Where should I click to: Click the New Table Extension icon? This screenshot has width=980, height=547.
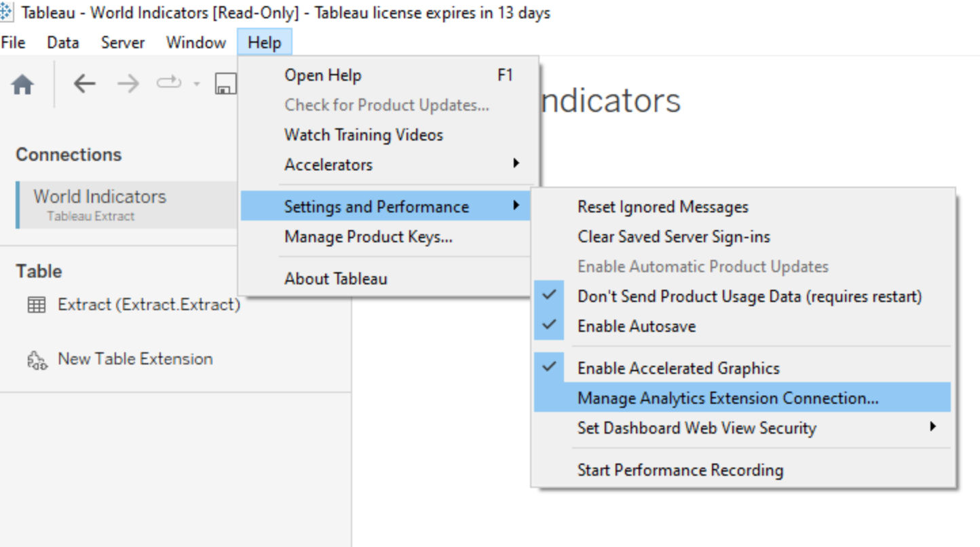click(x=37, y=360)
